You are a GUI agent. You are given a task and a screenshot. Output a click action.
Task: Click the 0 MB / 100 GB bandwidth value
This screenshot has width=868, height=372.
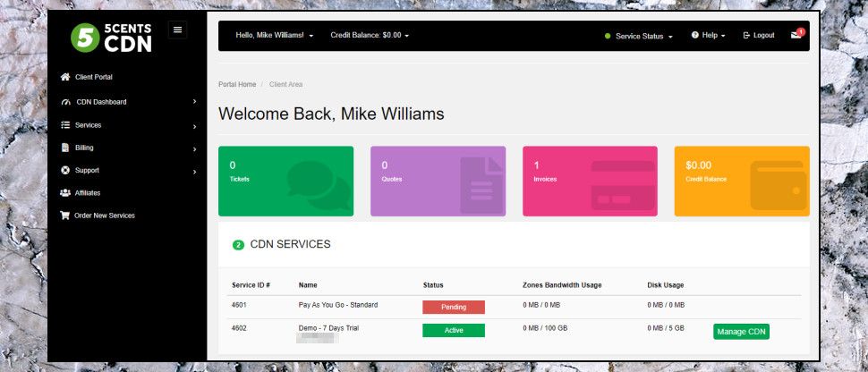point(545,328)
